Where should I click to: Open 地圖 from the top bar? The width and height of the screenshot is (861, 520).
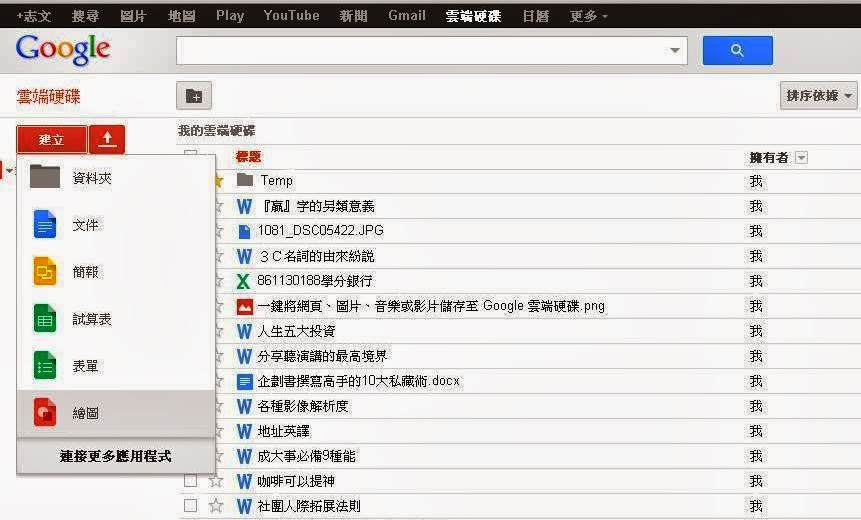click(182, 16)
